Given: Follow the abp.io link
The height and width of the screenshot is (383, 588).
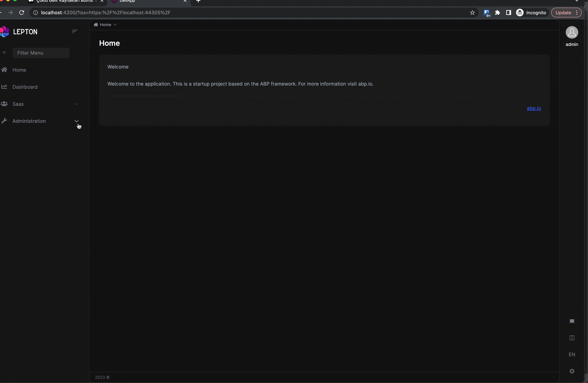Looking at the screenshot, I should click(x=534, y=108).
